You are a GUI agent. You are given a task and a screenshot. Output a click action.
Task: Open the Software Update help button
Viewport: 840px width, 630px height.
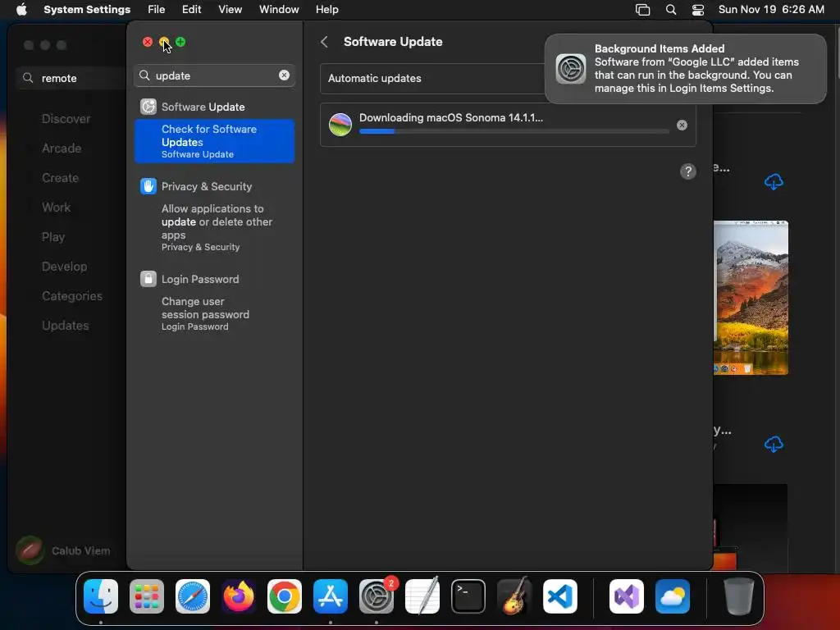click(x=688, y=171)
